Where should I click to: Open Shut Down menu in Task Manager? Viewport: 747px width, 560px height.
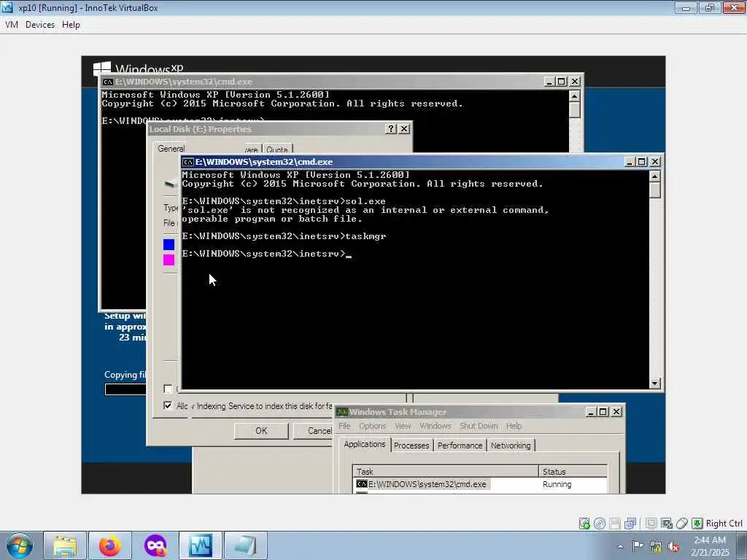click(479, 426)
